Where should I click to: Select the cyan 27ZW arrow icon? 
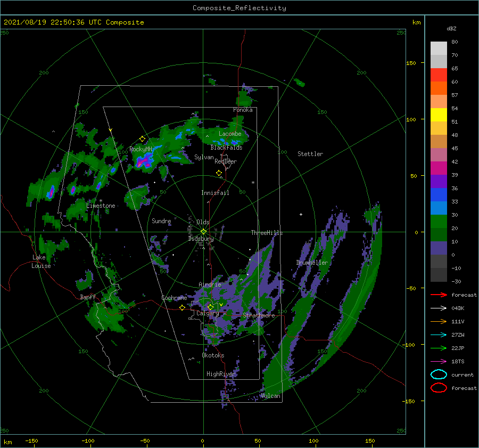click(x=439, y=335)
